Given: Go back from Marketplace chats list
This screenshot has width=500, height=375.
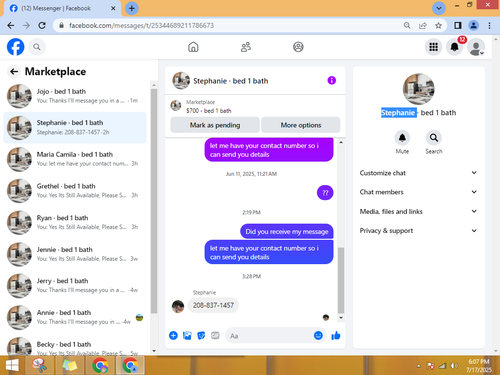Looking at the screenshot, I should (x=14, y=71).
